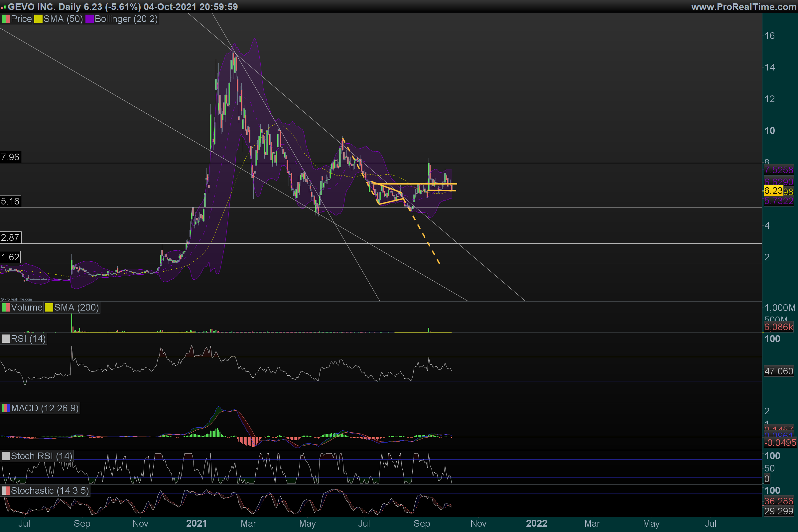Click the RSI (14) legend icon
Image resolution: width=798 pixels, height=532 pixels.
[6, 338]
